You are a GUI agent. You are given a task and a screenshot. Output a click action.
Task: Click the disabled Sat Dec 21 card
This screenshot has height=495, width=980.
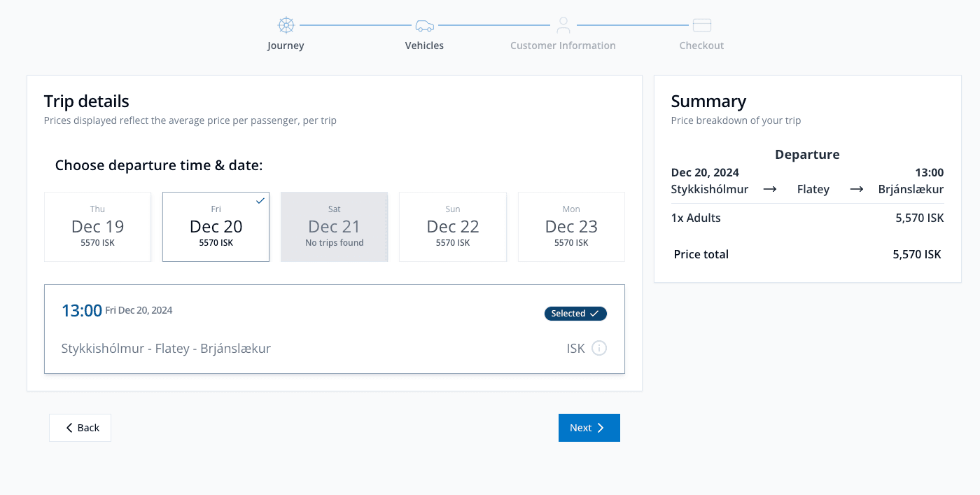click(334, 227)
